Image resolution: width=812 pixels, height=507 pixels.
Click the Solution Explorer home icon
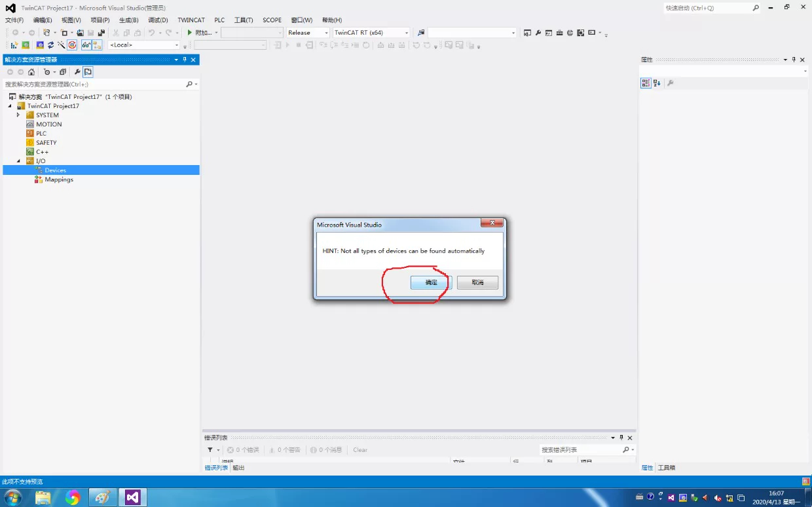[31, 72]
